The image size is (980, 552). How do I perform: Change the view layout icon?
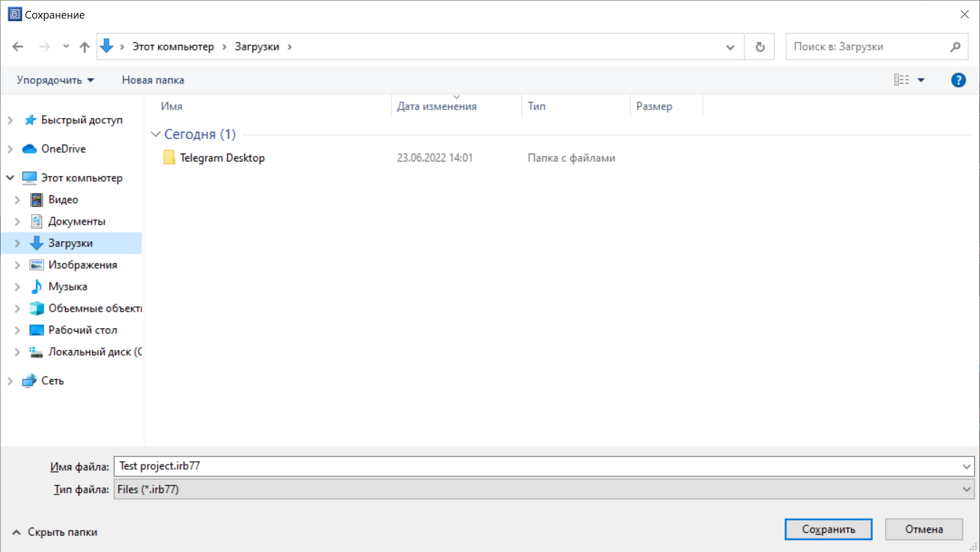901,80
